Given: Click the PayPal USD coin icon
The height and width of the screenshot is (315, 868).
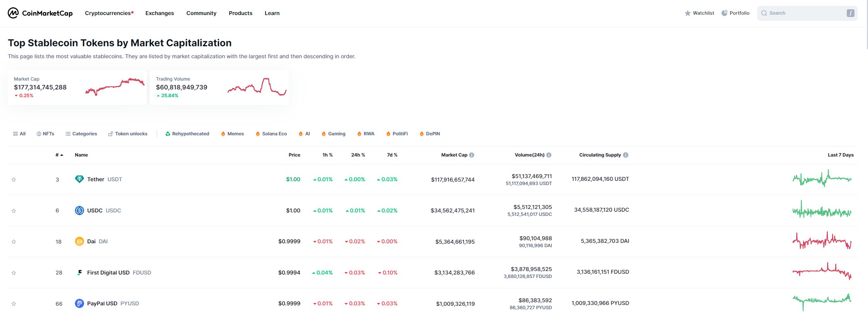Looking at the screenshot, I should (79, 303).
